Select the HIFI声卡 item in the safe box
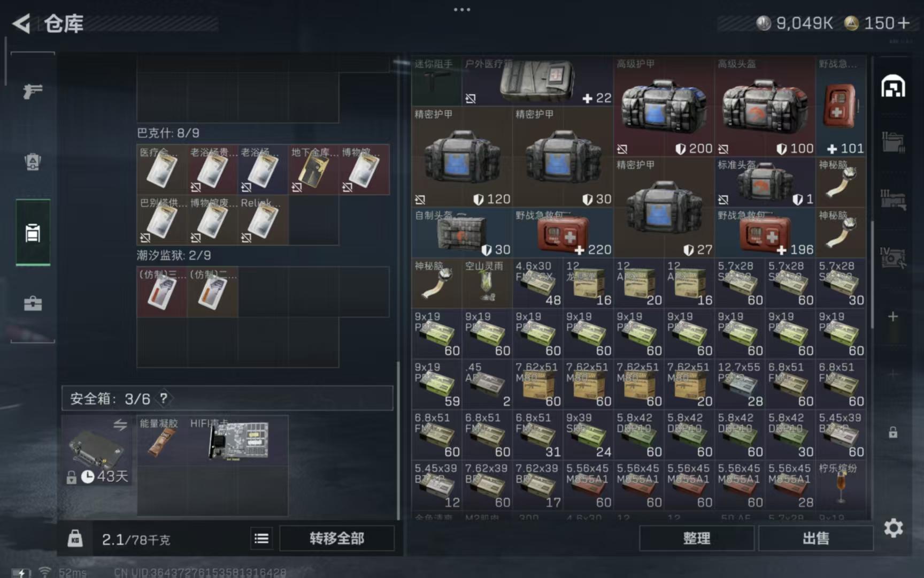 coord(238,439)
